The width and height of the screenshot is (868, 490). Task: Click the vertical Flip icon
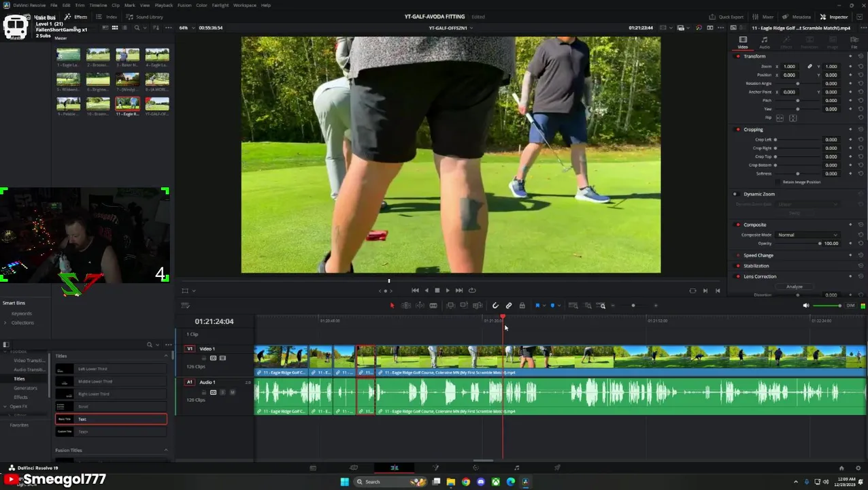point(792,118)
